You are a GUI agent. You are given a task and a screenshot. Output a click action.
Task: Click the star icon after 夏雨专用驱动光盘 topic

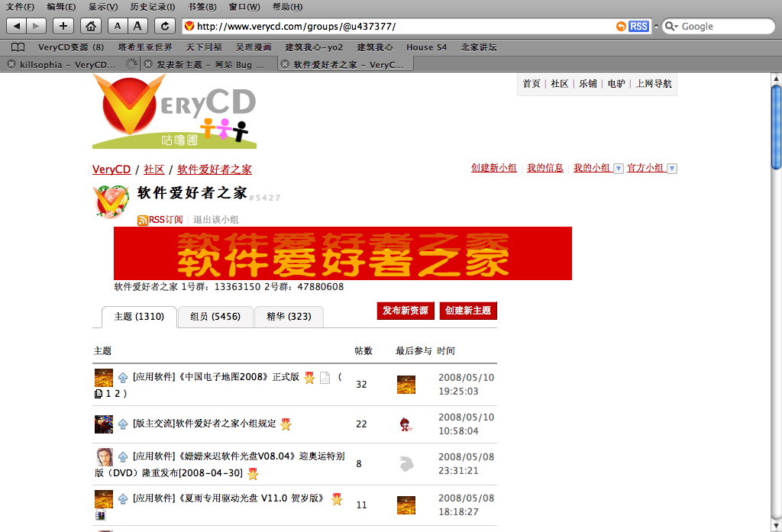[337, 498]
